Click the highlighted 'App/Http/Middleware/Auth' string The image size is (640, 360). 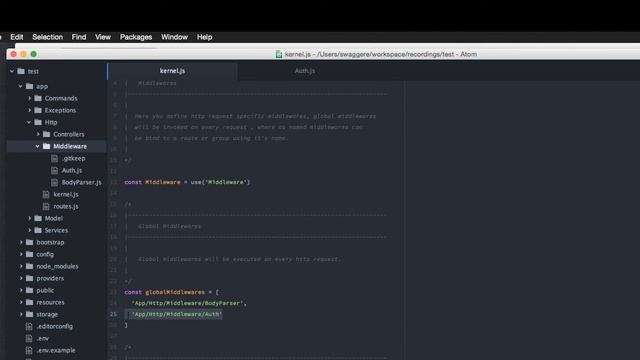click(176, 314)
